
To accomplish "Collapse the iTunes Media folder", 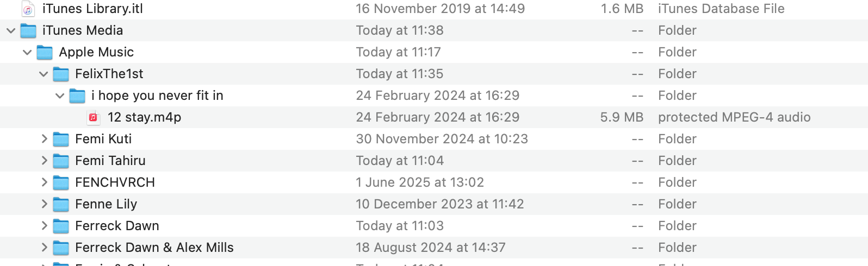I will pos(11,30).
